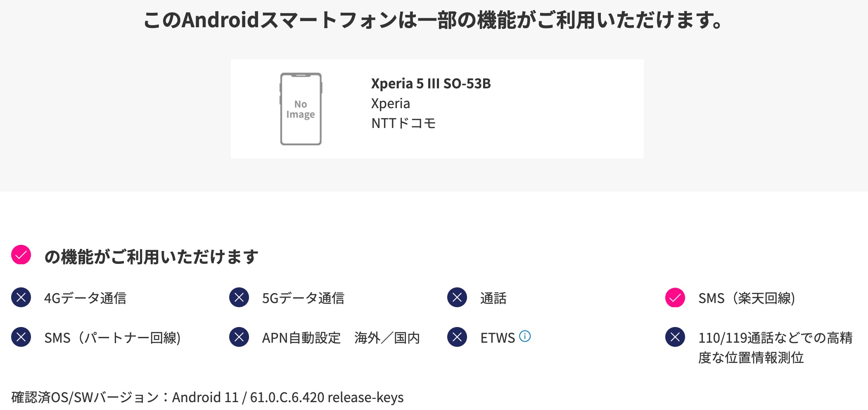The width and height of the screenshot is (868, 410).
Task: Click the APN自動設定 海外／国内 label
Action: (x=341, y=338)
